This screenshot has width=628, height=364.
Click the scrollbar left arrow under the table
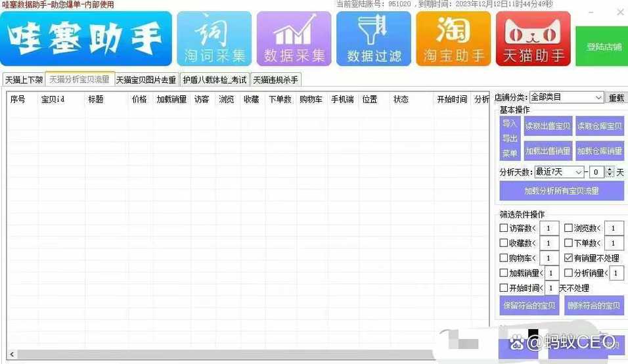click(12, 354)
